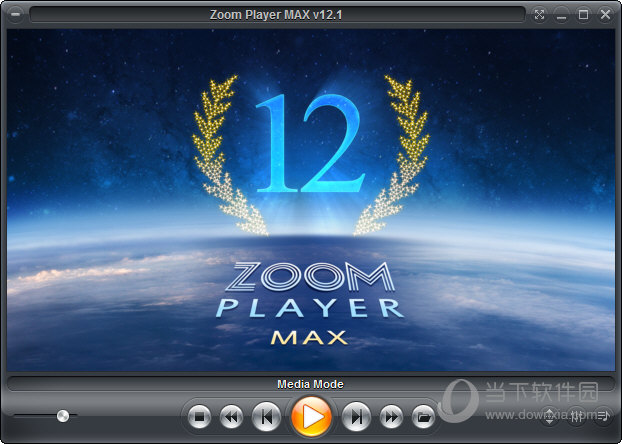Minimize the Zoom Player window
Viewport: 622px width, 444px height.
click(561, 15)
